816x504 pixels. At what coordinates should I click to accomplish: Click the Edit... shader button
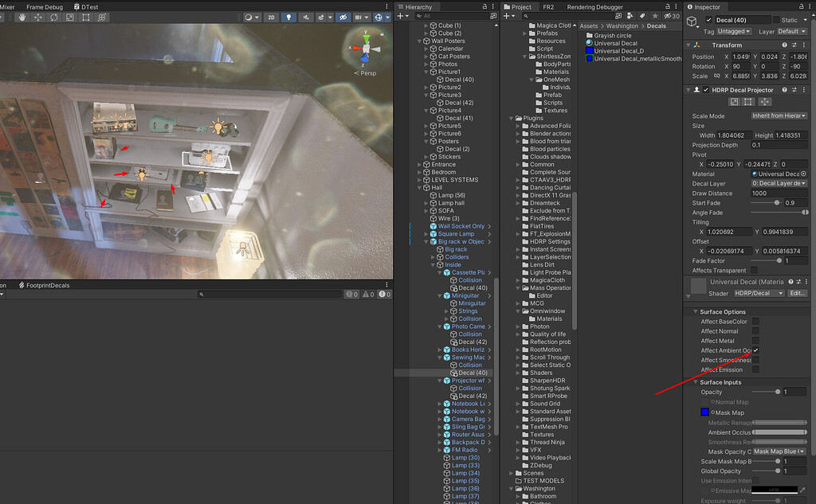point(798,292)
